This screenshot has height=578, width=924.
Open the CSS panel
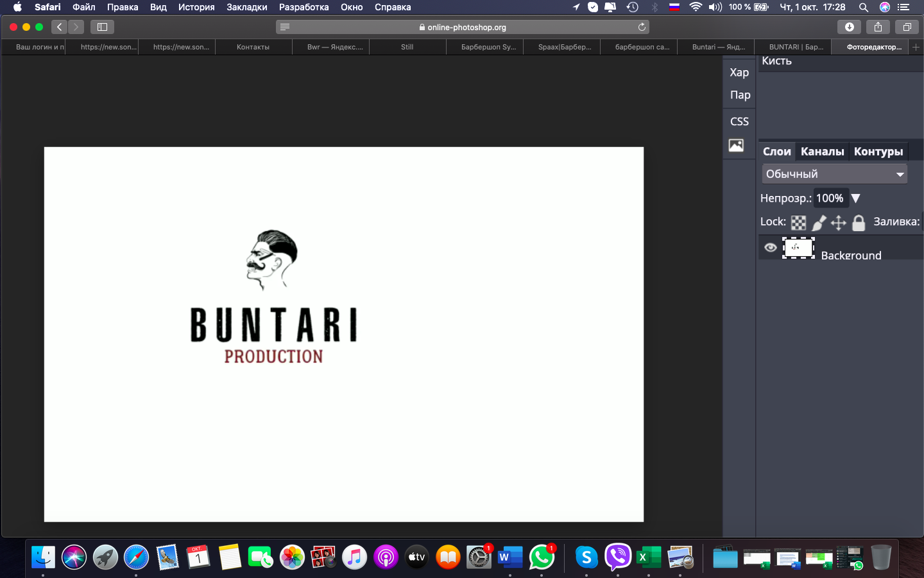tap(739, 121)
